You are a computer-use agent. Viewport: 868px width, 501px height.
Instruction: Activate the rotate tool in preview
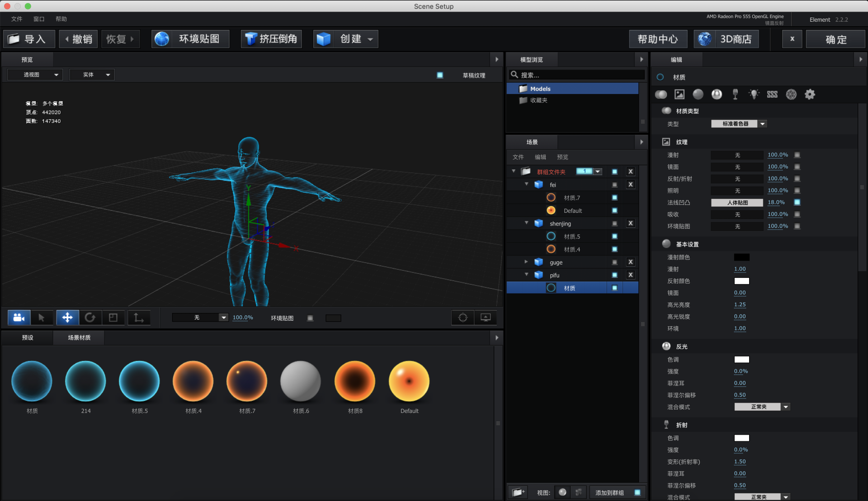point(90,318)
